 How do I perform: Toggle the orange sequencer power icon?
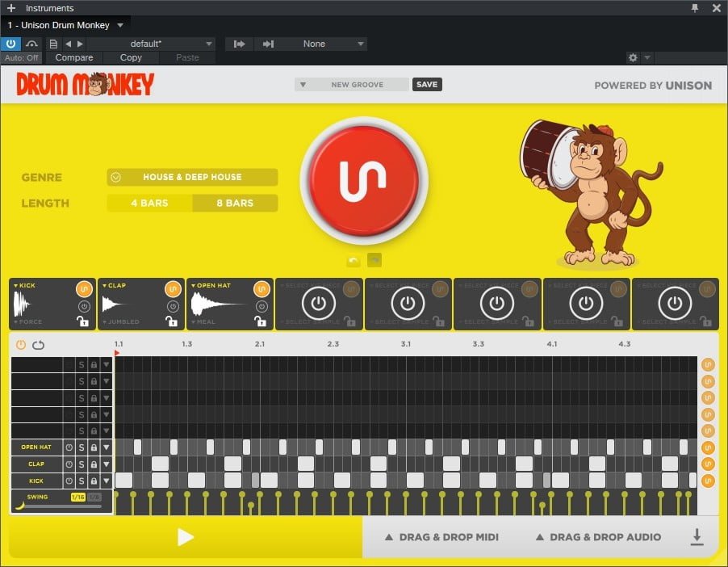coord(21,344)
